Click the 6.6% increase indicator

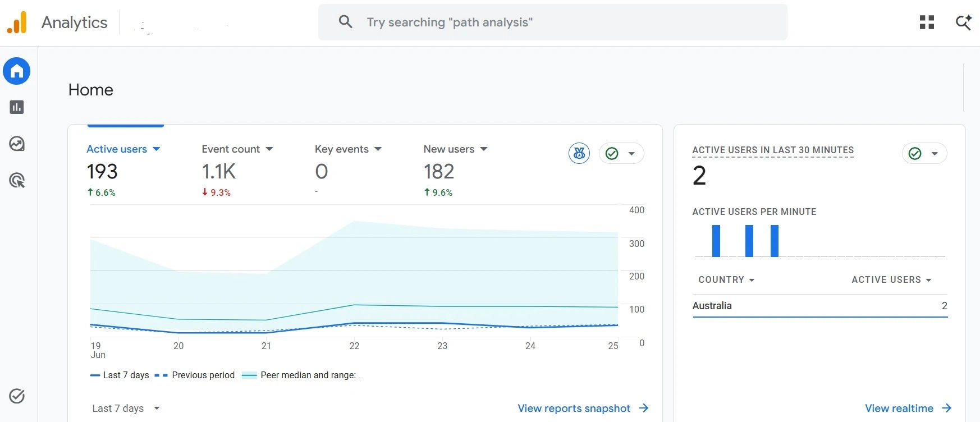(x=102, y=192)
